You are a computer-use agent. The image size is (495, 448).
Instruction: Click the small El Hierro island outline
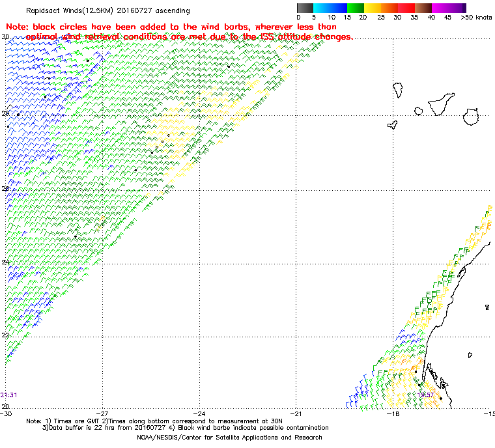[x=392, y=125]
